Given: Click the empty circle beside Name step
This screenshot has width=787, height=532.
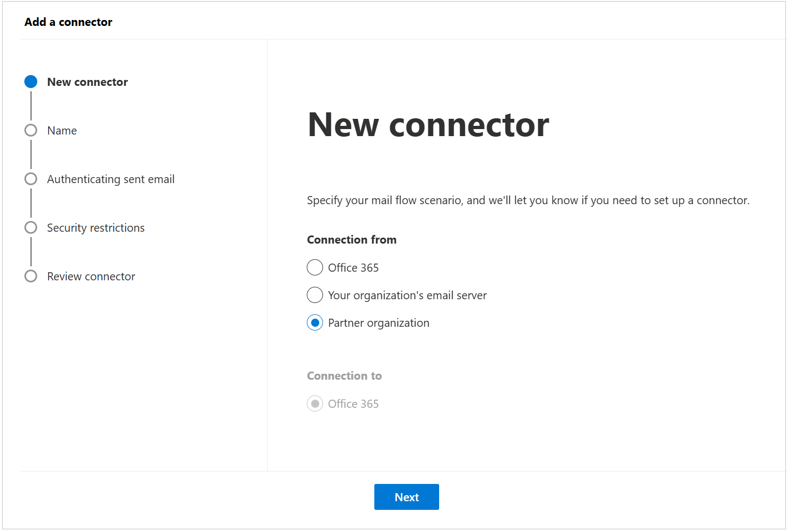Looking at the screenshot, I should coord(31,130).
